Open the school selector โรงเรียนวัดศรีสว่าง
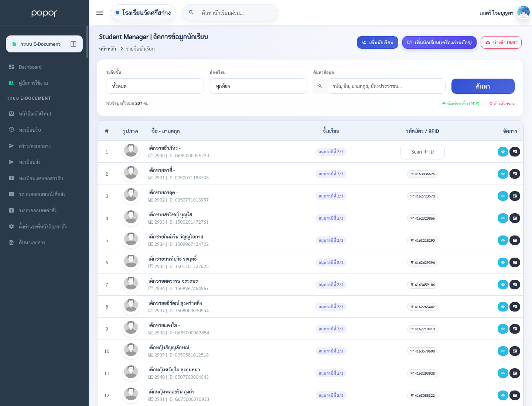This screenshot has height=406, width=532. tap(143, 13)
